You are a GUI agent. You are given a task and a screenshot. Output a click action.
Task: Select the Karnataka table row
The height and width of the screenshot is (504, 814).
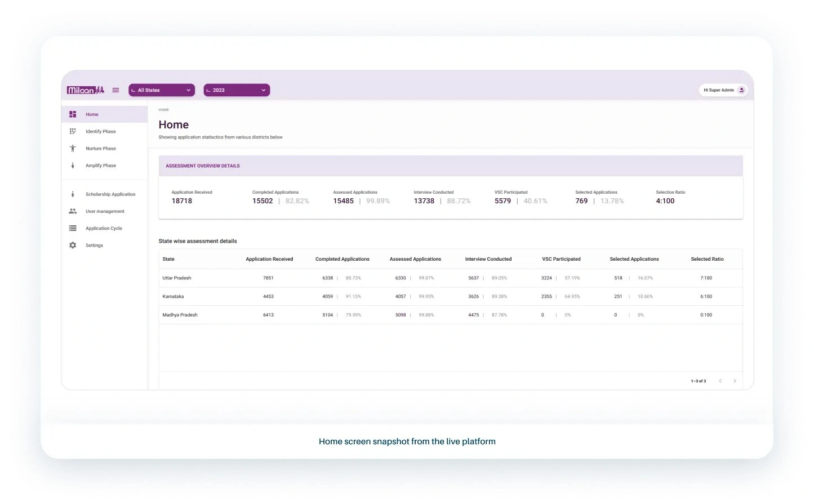(x=173, y=297)
